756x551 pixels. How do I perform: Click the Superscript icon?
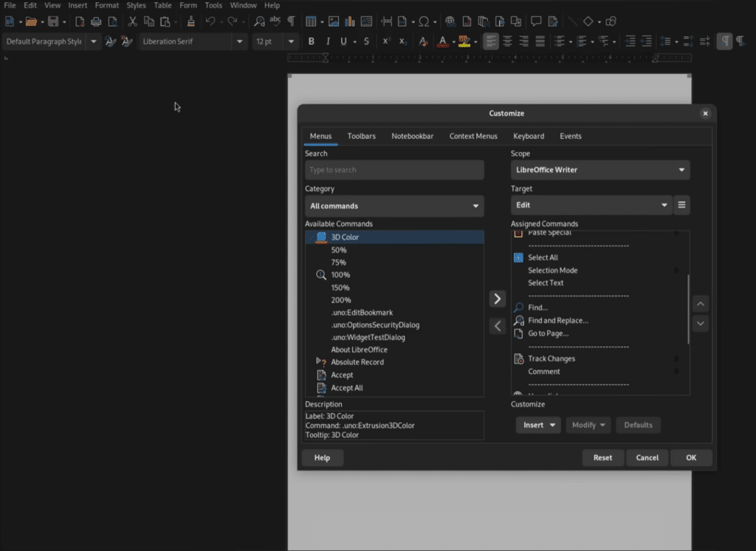coord(386,41)
